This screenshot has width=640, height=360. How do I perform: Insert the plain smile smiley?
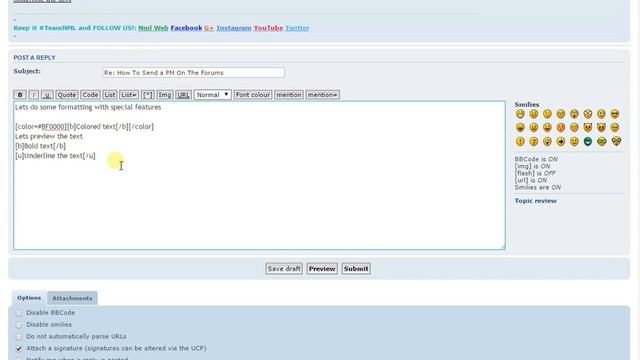tap(533, 114)
